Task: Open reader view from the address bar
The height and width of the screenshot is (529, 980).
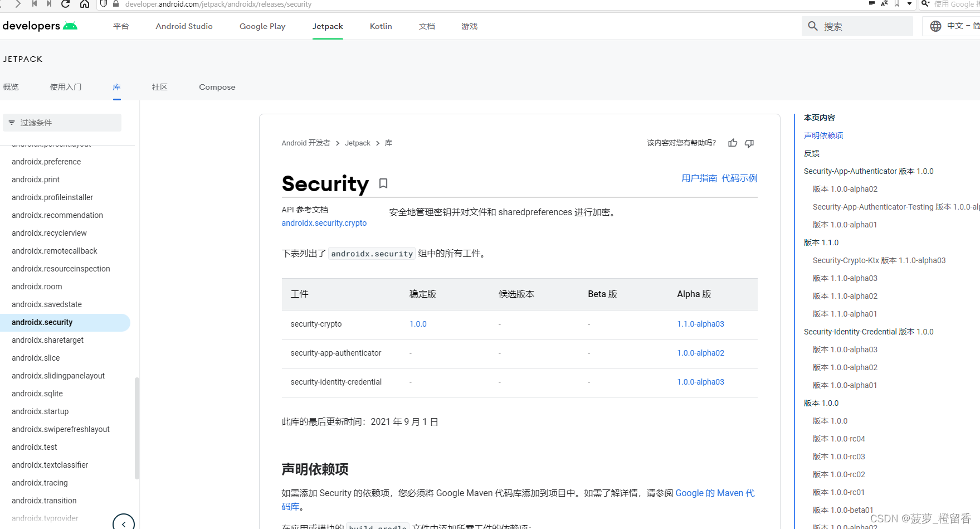Action: [x=871, y=4]
